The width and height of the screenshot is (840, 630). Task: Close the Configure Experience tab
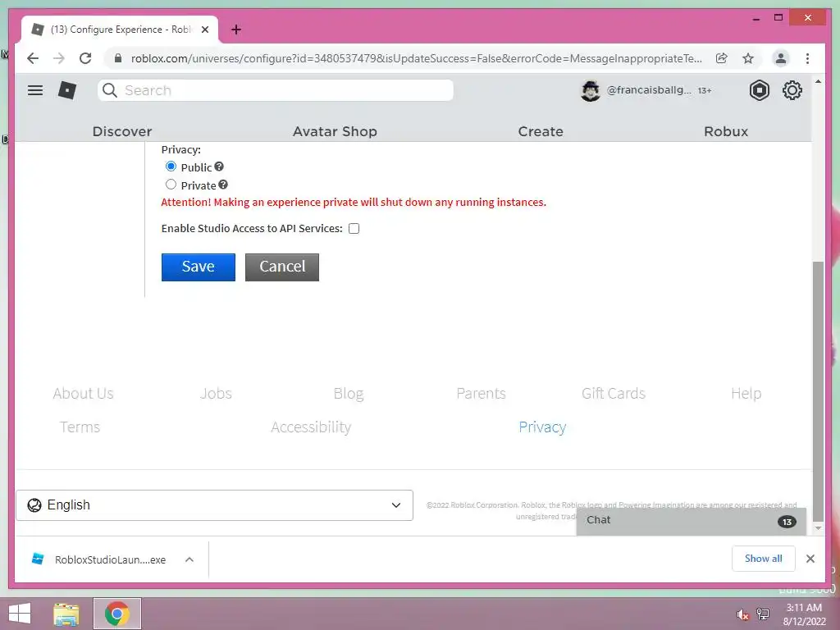pos(204,30)
